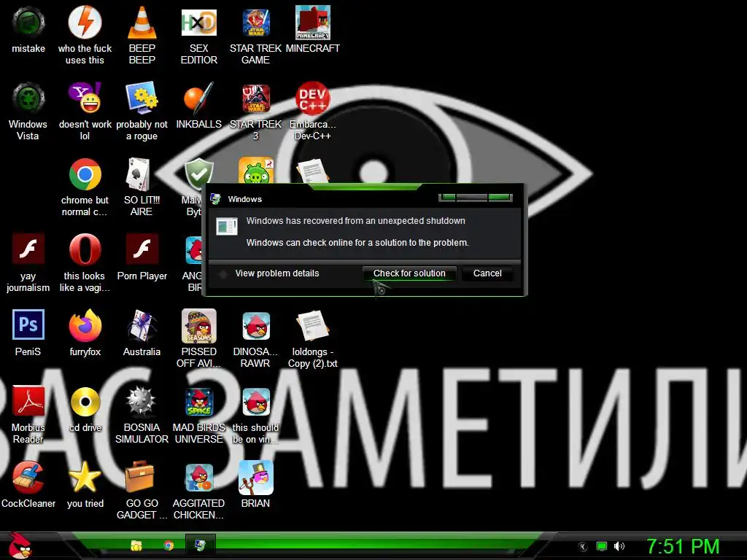Open the 'chrome but normal' Chrome icon

tap(85, 174)
